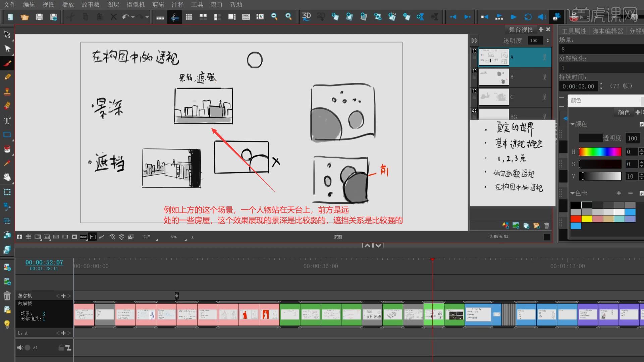Click the timecode 00:00:52:07 link
Screen dimensions: 644x362
pyautogui.click(x=44, y=262)
